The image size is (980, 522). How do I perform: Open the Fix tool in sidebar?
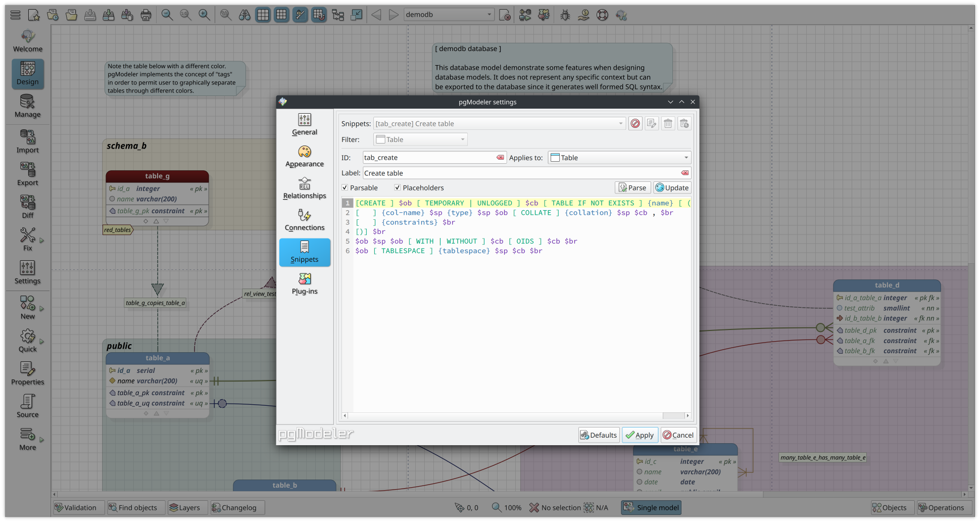tap(28, 240)
